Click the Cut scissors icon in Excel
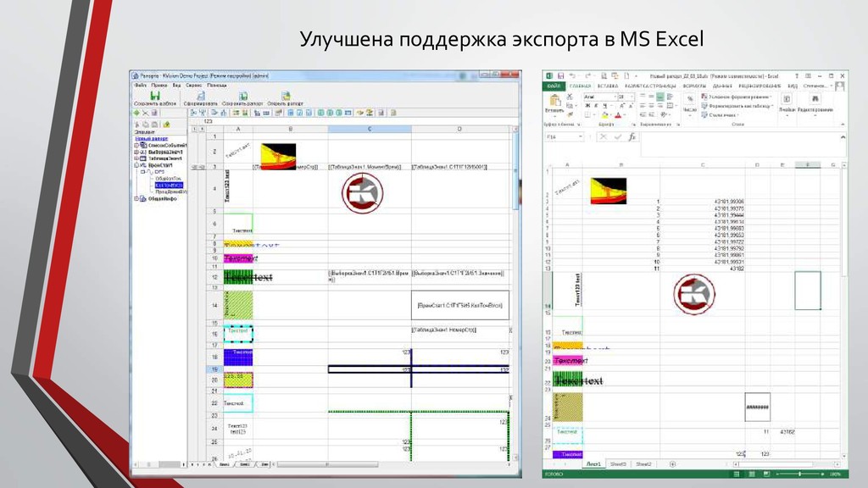 tap(570, 97)
